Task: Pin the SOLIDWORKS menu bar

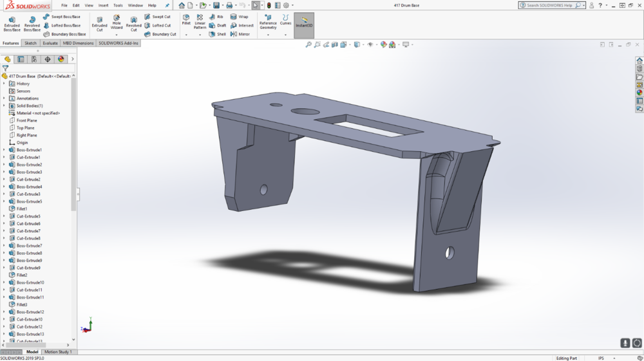Action: pos(167,5)
